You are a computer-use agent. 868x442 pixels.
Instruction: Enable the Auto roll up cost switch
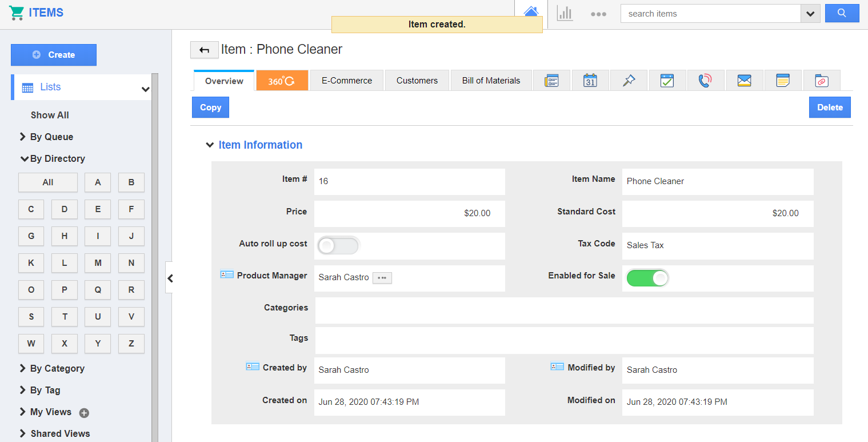(338, 246)
